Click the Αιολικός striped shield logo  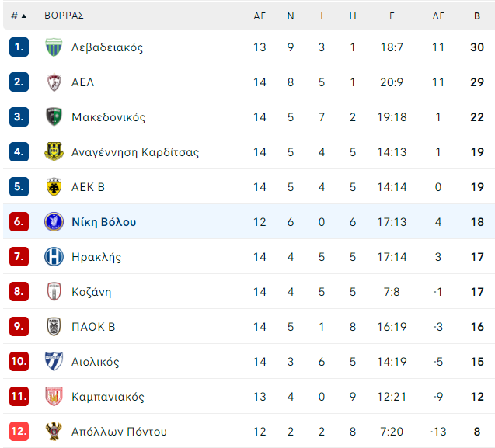point(54,362)
